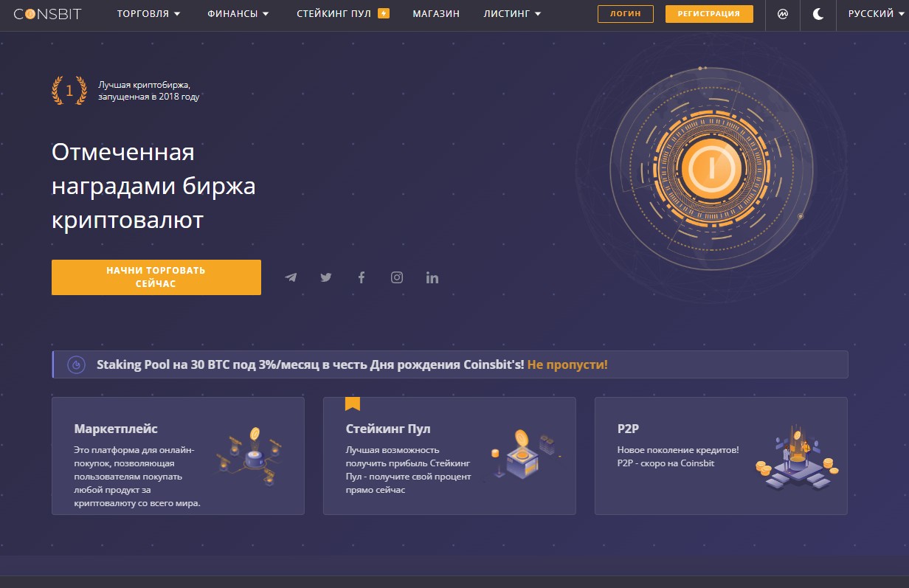Click the Coinsbit logo

pyautogui.click(x=47, y=14)
